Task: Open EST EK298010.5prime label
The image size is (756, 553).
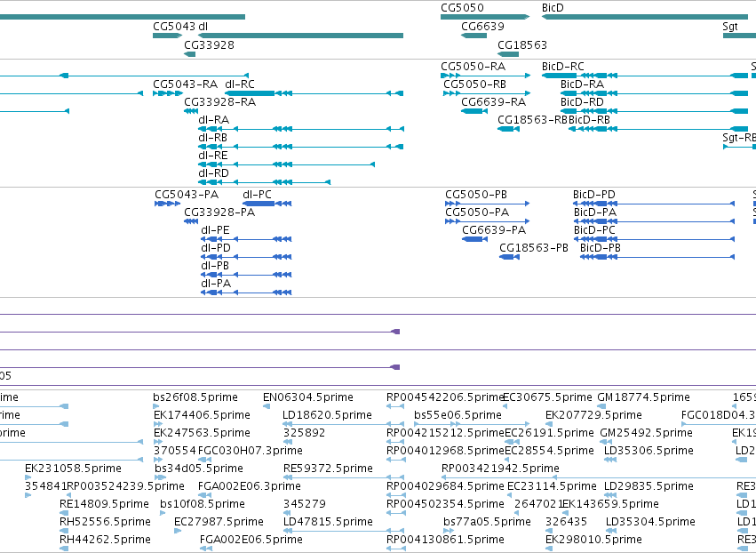Action: (593, 540)
